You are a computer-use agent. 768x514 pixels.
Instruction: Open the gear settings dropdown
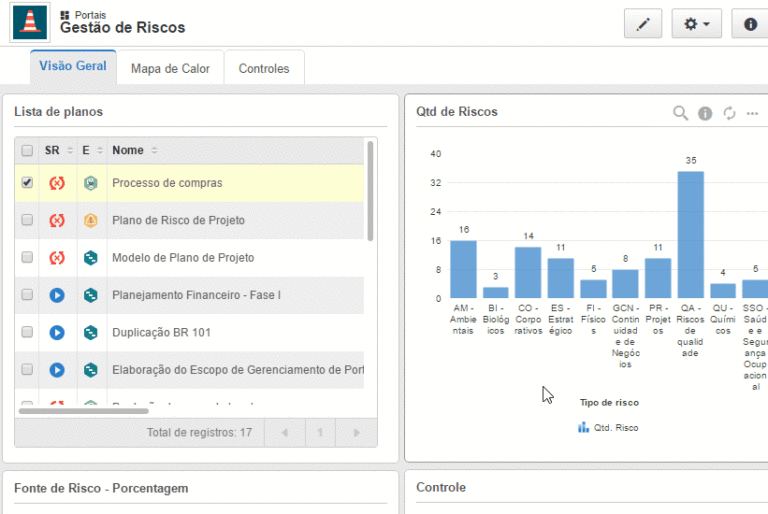pos(696,24)
